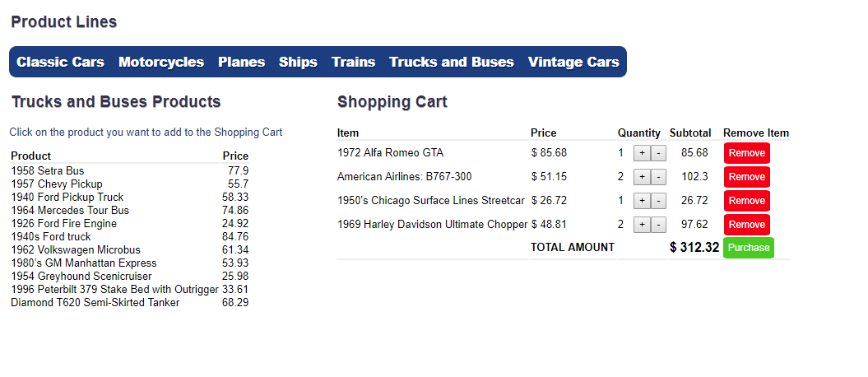Open the Vintage Cars category
Image resolution: width=868 pixels, height=377 pixels.
(573, 62)
